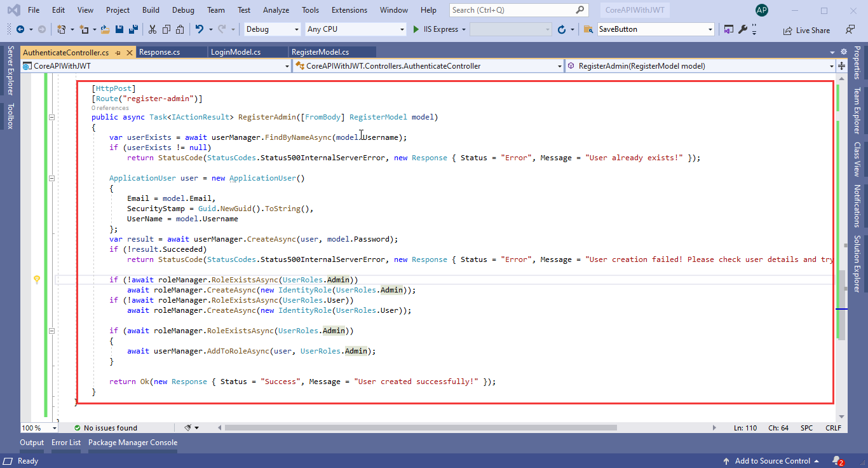Open the toolbar overflow options arrow
Screen dimensions: 868x468
pos(754,29)
